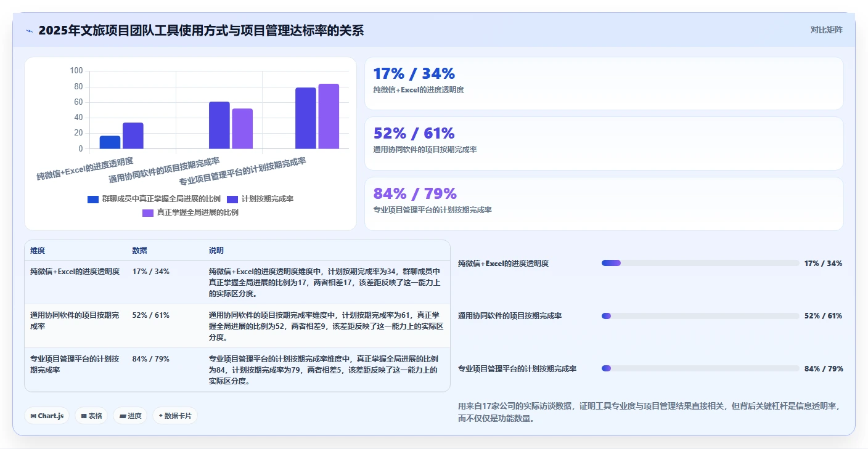868x449 pixels.
Task: Click the footnote starting 用来自17家公司
Action: [x=649, y=412]
